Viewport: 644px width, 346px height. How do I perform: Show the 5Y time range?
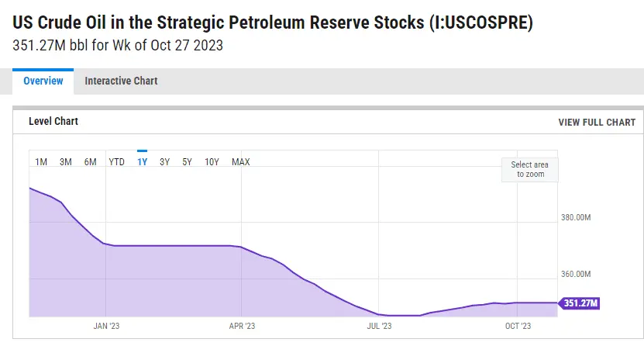click(188, 161)
